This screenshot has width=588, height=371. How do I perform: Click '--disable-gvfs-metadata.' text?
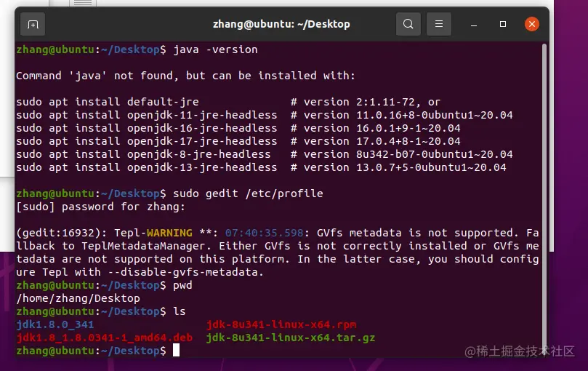coord(186,272)
